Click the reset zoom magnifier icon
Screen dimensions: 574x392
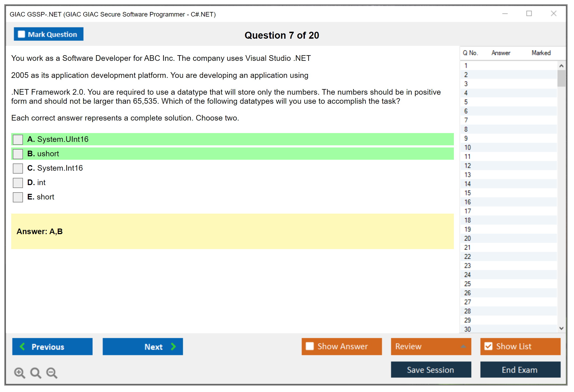36,373
